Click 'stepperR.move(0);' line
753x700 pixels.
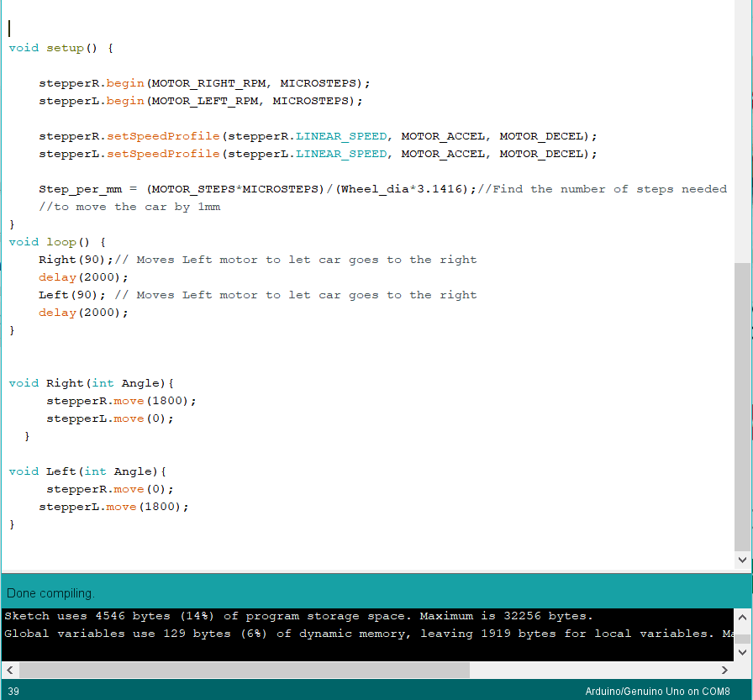(110, 489)
